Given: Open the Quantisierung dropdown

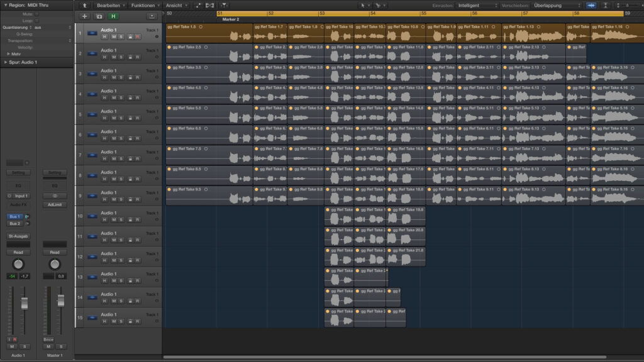Looking at the screenshot, I should click(52, 28).
